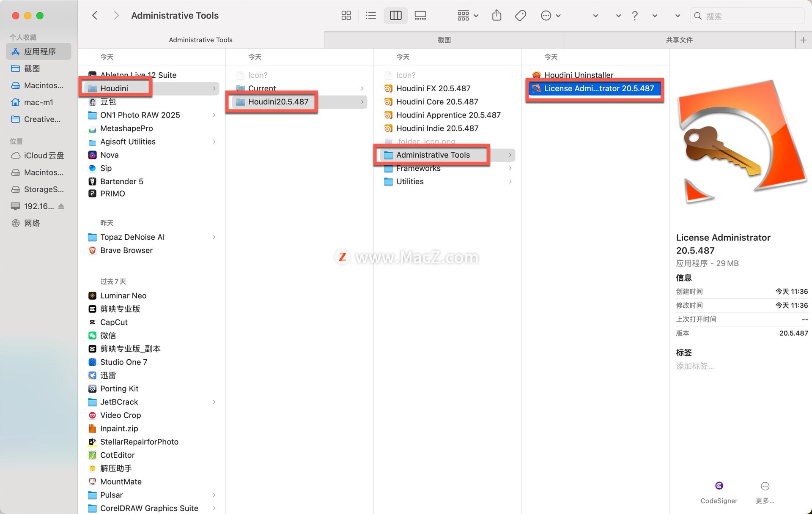Switch to icon grid view
The width and height of the screenshot is (812, 514).
click(346, 16)
